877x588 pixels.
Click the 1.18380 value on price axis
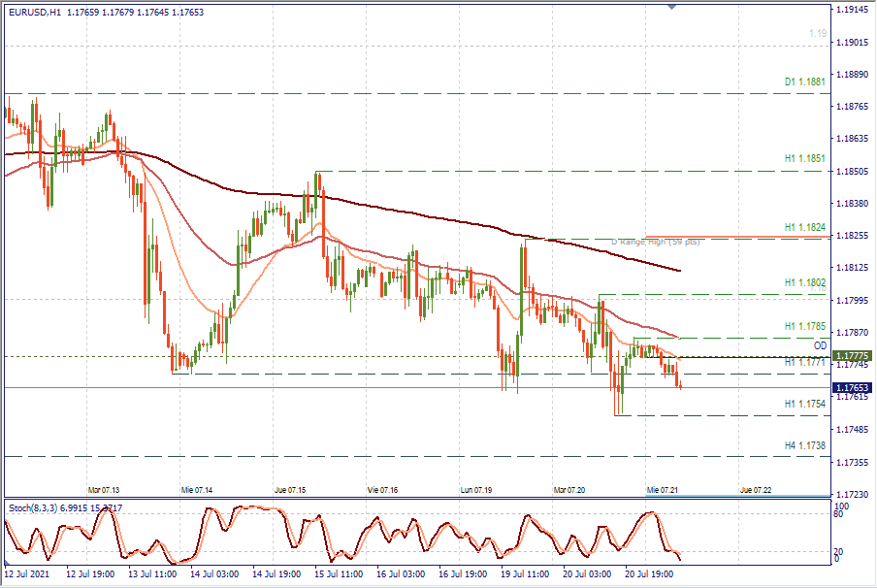(853, 203)
